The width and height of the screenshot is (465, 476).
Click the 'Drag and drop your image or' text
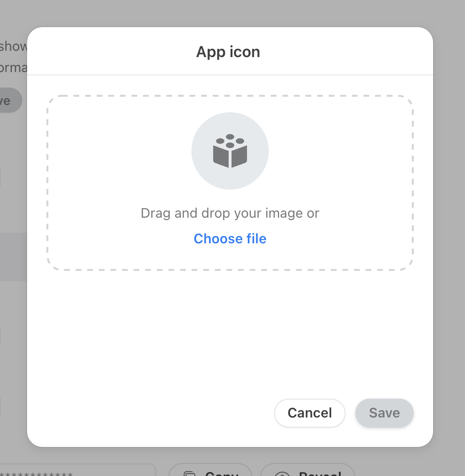tap(230, 213)
